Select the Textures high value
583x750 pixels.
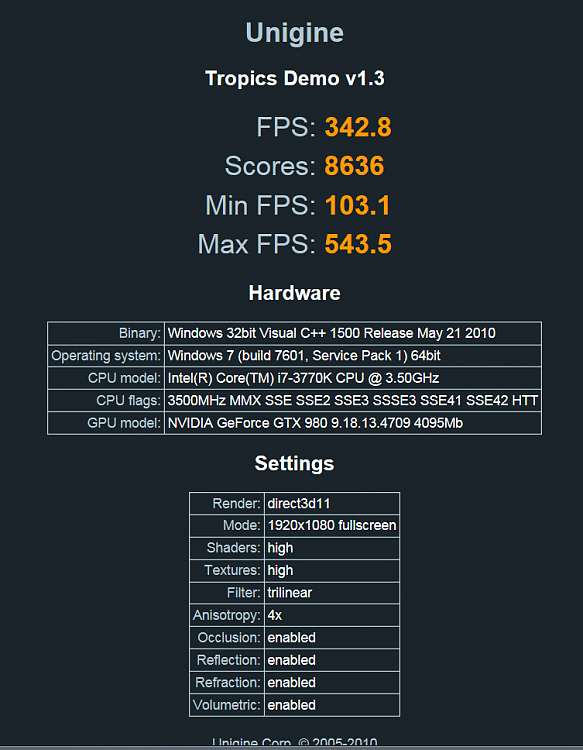tap(280, 571)
